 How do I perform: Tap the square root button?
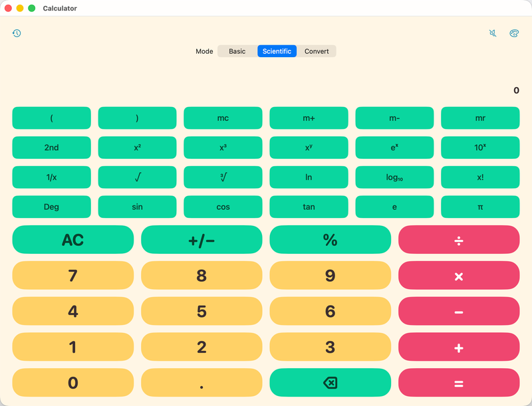[137, 177]
